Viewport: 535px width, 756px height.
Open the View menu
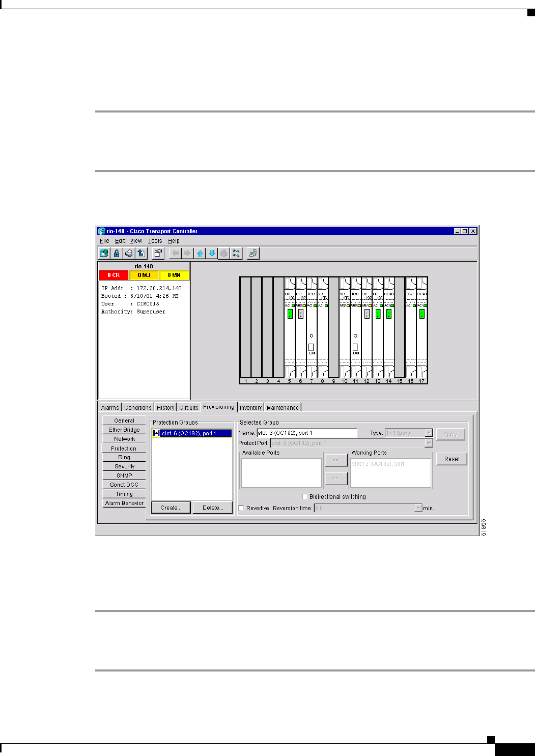(136, 241)
